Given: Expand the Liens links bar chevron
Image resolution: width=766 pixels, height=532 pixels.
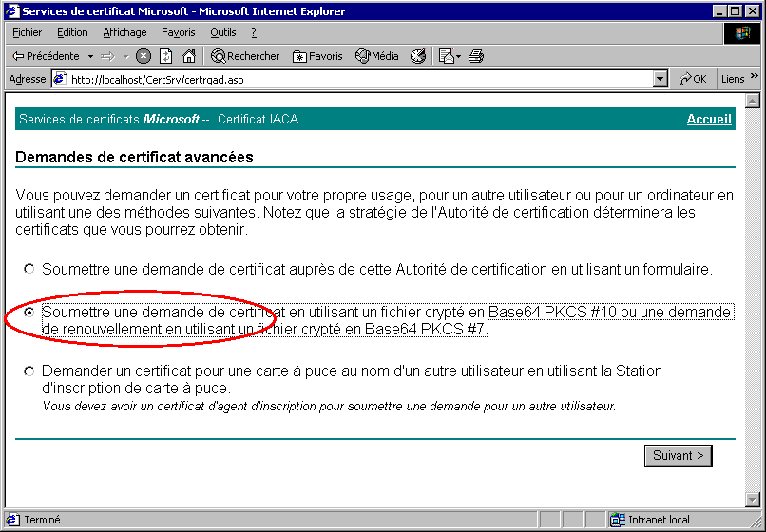Looking at the screenshot, I should point(755,76).
